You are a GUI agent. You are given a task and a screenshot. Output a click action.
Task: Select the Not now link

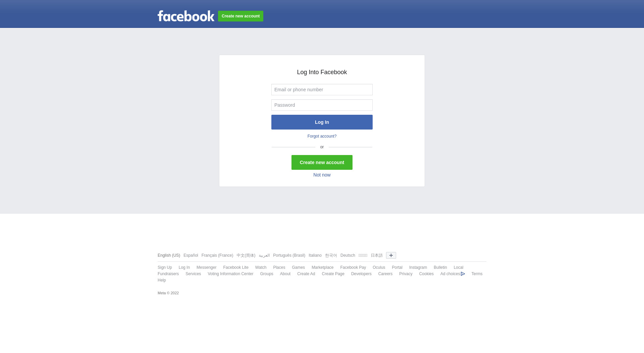[322, 175]
